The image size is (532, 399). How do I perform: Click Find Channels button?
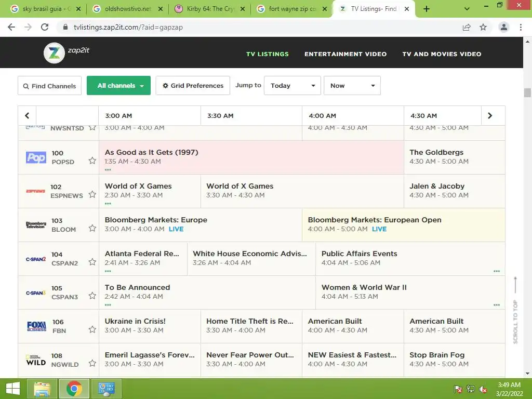(x=49, y=86)
